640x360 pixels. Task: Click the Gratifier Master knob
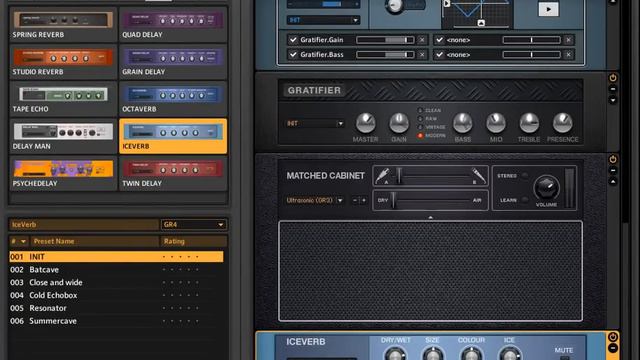coord(366,123)
